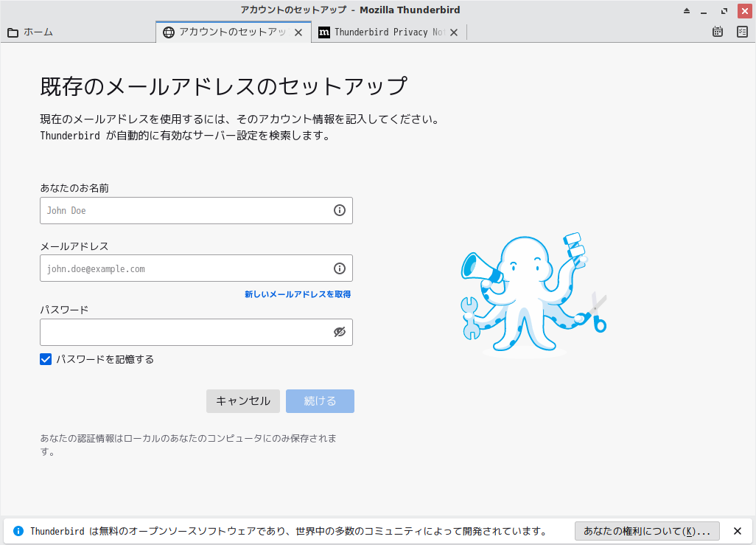Switch to the ホーム tab
The width and height of the screenshot is (756, 545).
(x=78, y=32)
